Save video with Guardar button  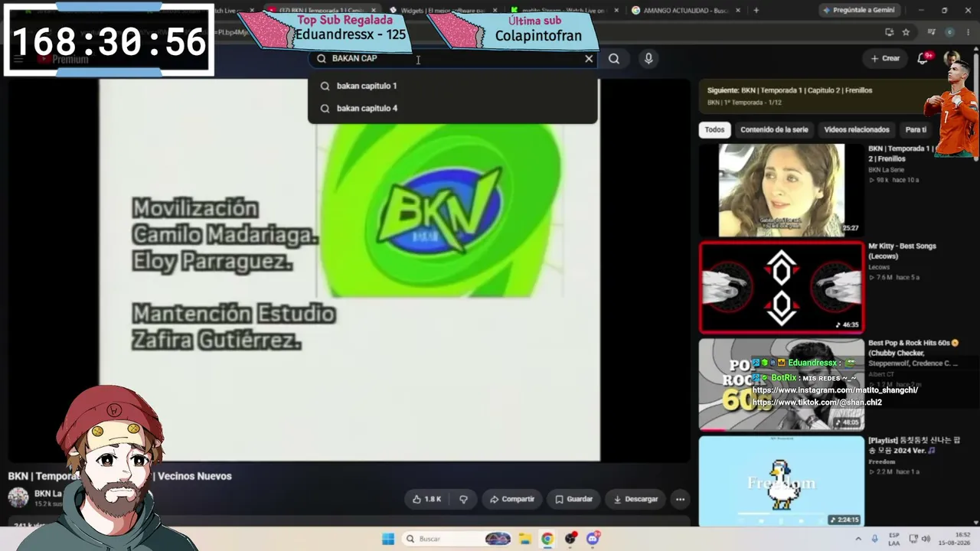tap(574, 499)
